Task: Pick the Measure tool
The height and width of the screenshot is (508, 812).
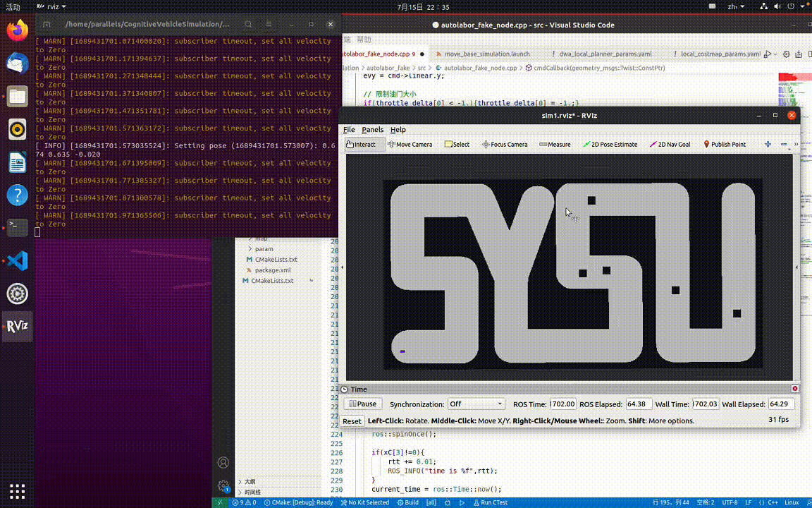Action: [555, 145]
